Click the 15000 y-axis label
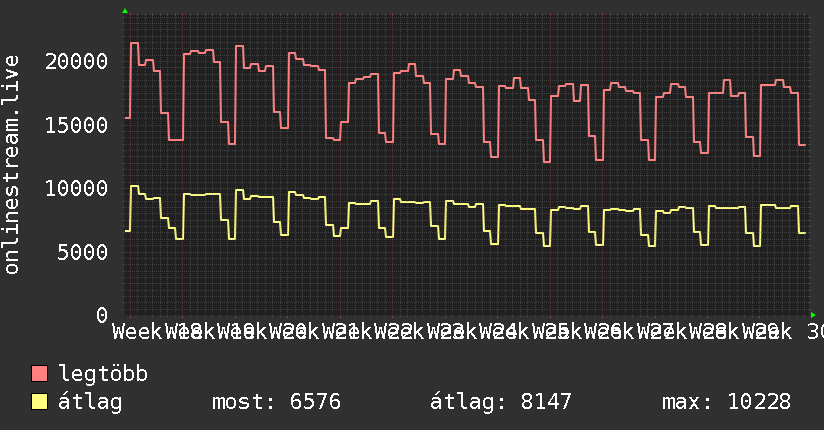 pos(77,126)
